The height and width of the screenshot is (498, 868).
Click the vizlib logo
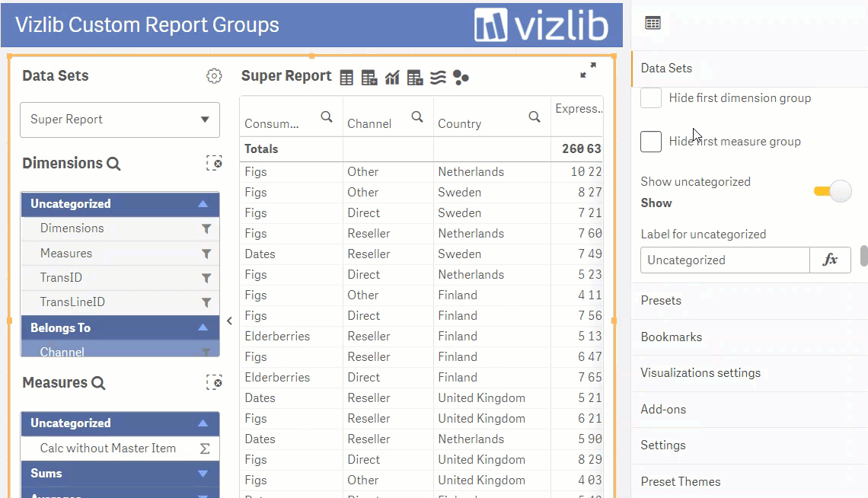(x=541, y=25)
